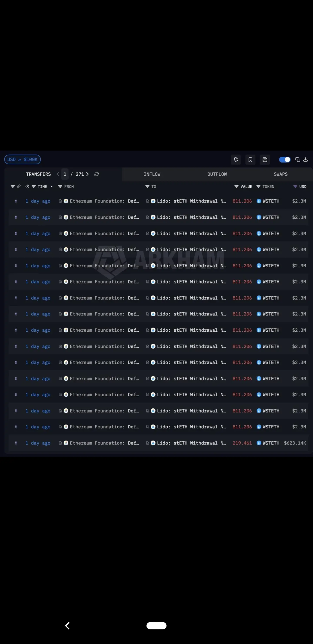
Task: Open Ethereum Foundation sender on the $623.14K row
Action: tap(104, 443)
